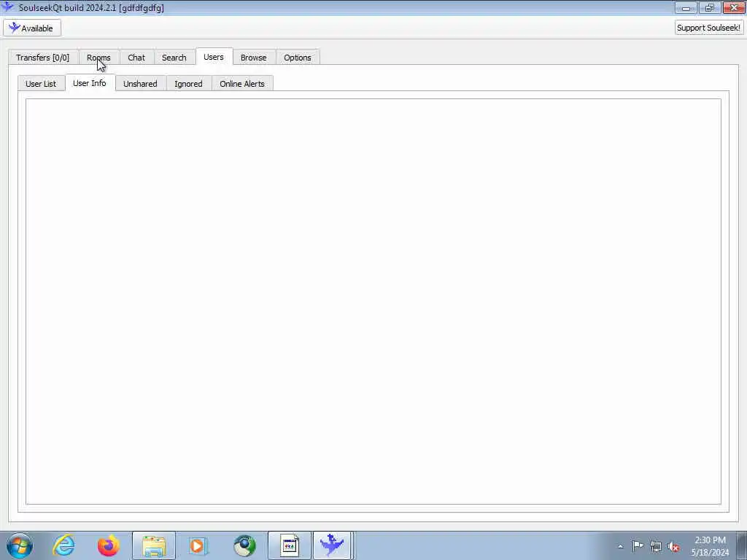Click the Support Soulseek! button
Viewport: 747px width, 560px height.
pos(708,28)
